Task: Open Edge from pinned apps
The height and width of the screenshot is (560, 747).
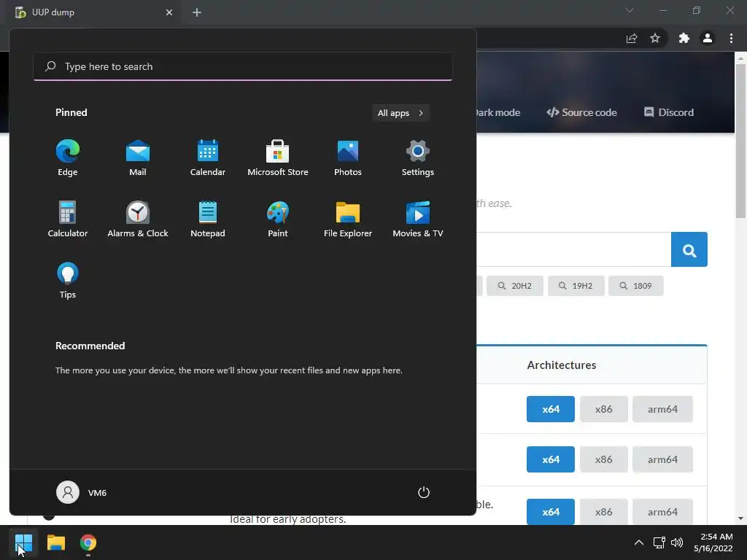Action: pyautogui.click(x=68, y=158)
